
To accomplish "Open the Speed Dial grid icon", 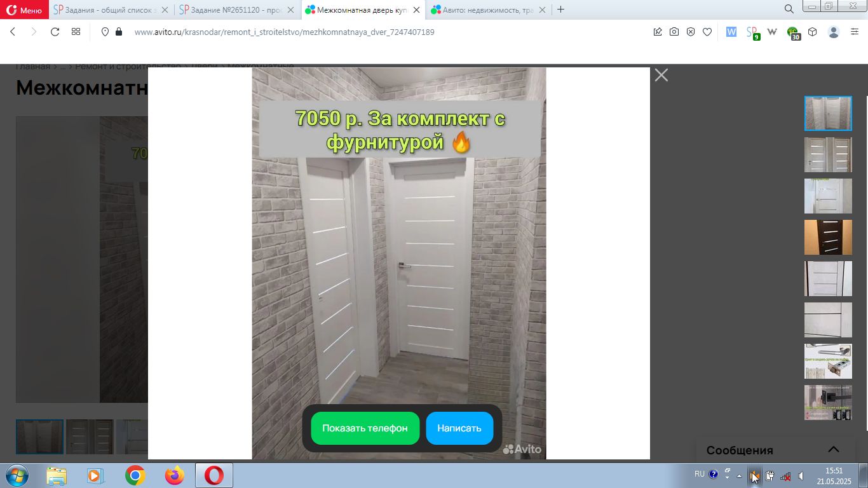I will coord(76,32).
